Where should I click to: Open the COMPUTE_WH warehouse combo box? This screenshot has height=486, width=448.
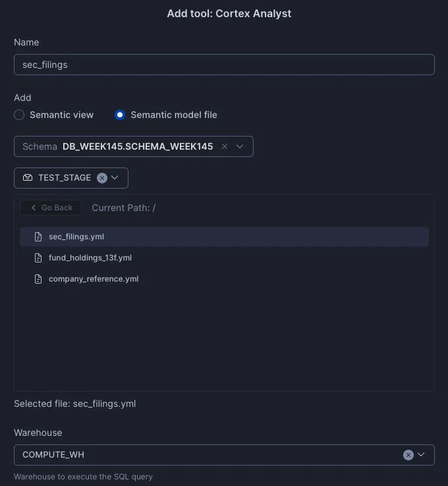(x=224, y=455)
